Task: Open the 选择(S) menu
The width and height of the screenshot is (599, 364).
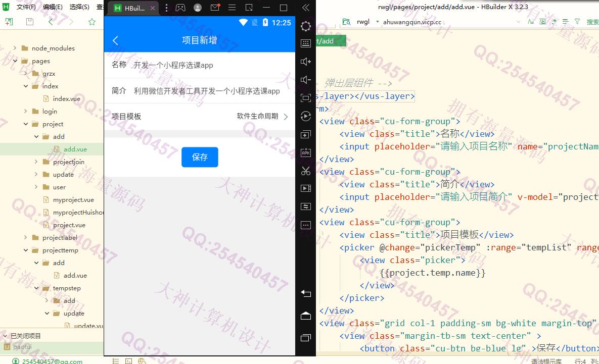Action: [x=79, y=7]
